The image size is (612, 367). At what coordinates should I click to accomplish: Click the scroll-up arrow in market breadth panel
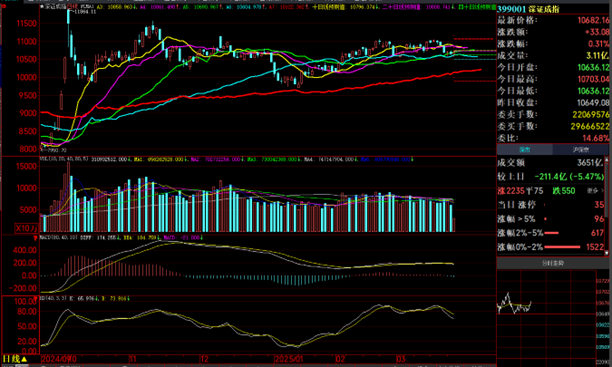607,159
